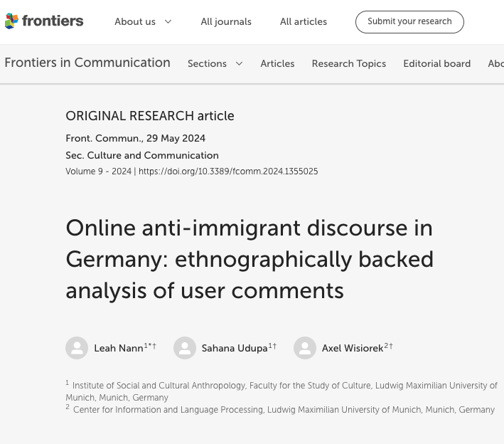Screen dimensions: 504x444
Task: Click Leah Nann's avatar icon
Action: click(x=77, y=348)
